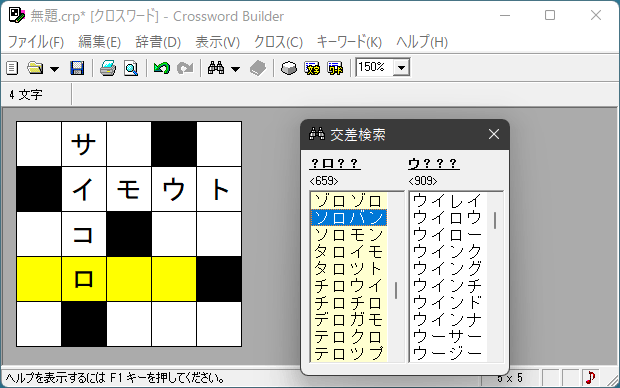The width and height of the screenshot is (620, 388).
Task: Undo the last edit
Action: (x=162, y=68)
